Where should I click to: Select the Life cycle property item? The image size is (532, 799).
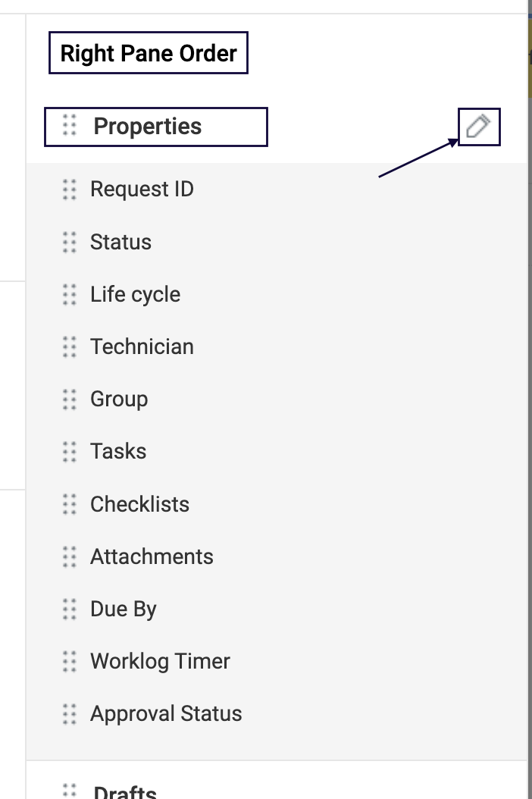pos(135,294)
